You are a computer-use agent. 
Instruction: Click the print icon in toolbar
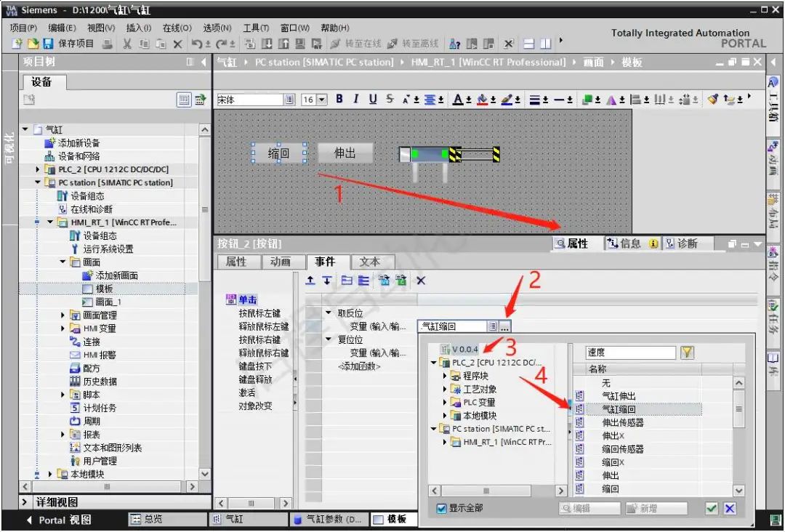click(107, 44)
